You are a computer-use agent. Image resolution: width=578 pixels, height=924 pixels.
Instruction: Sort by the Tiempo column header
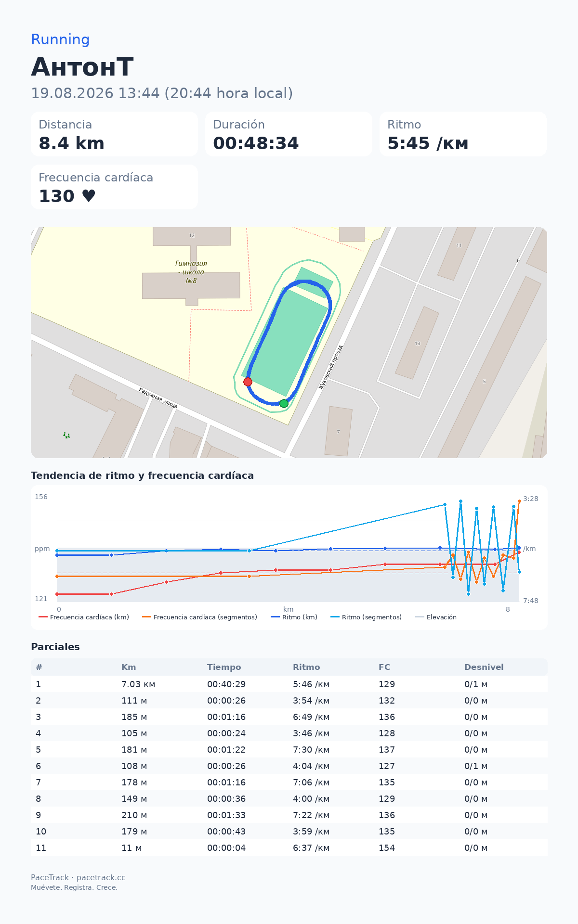pyautogui.click(x=224, y=667)
